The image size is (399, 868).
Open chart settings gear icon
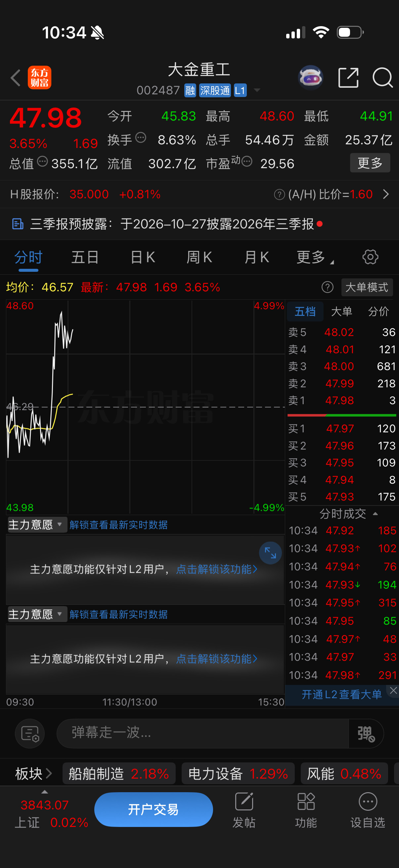click(x=370, y=257)
